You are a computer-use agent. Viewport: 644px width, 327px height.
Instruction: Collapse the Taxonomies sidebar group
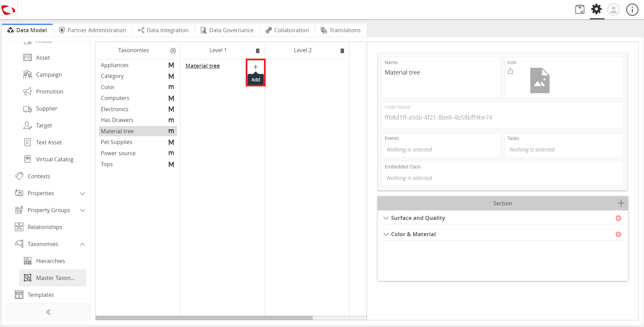pyautogui.click(x=83, y=244)
